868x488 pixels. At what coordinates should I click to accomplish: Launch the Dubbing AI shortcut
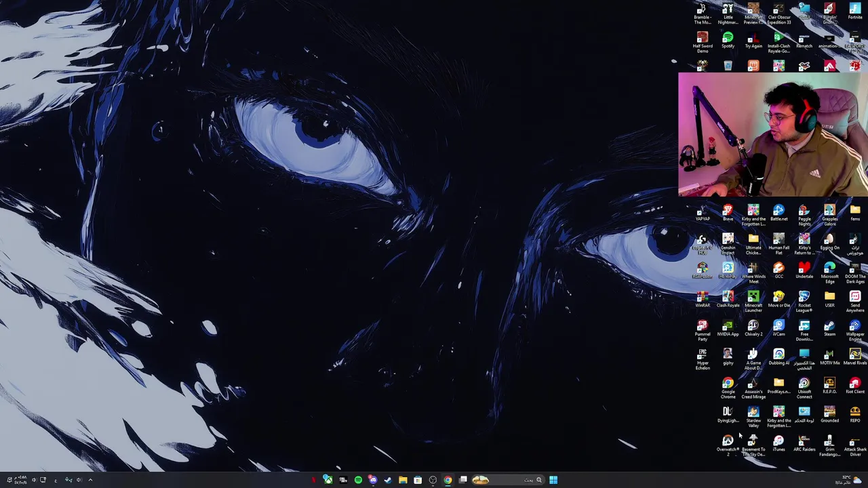[778, 357]
